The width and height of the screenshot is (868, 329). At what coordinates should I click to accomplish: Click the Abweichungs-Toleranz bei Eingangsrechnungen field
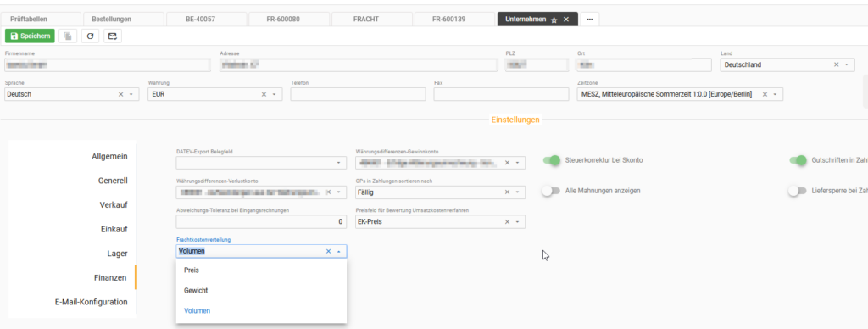[x=261, y=221]
